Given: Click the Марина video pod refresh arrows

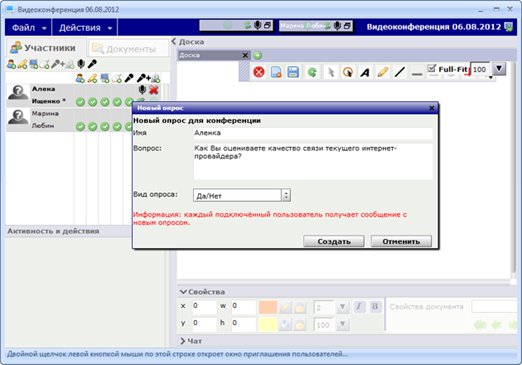Looking at the screenshot, I should (x=328, y=26).
